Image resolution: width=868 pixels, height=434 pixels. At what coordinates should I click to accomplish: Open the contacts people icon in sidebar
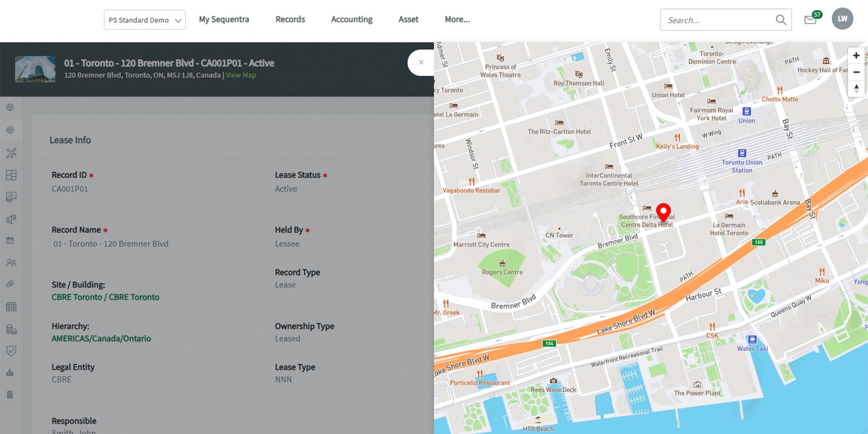(11, 263)
